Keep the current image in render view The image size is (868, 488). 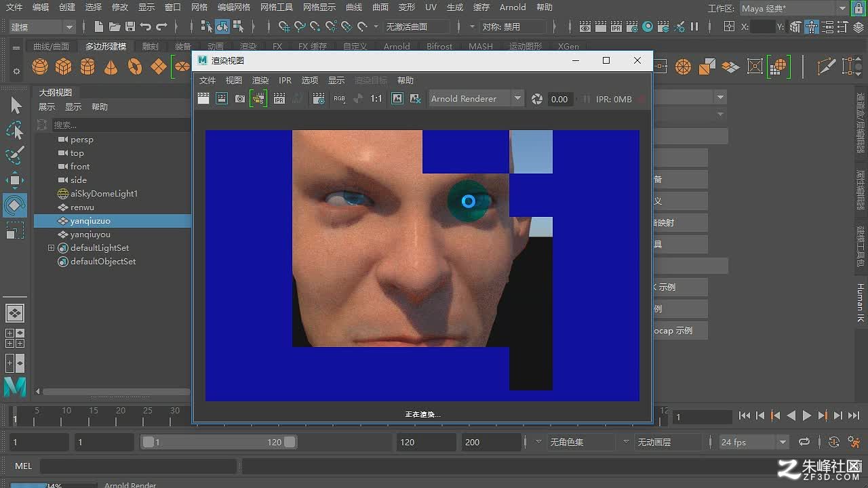397,99
